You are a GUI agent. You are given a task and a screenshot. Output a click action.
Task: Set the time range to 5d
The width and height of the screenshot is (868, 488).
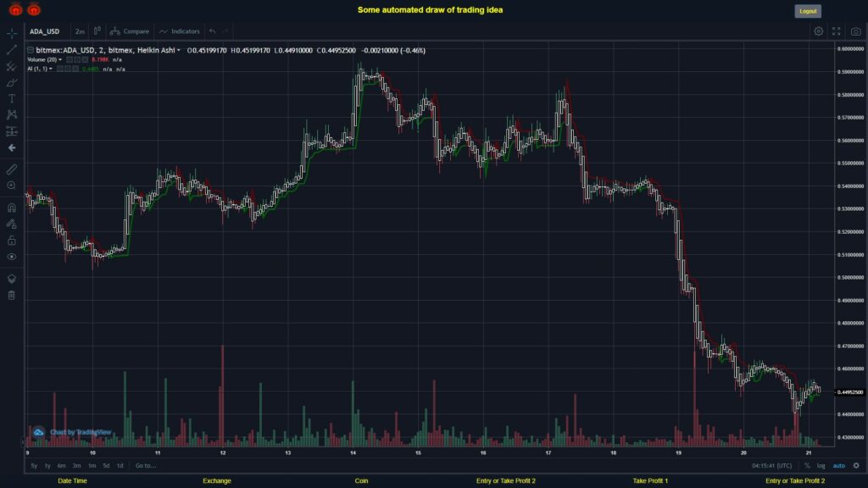coord(106,466)
